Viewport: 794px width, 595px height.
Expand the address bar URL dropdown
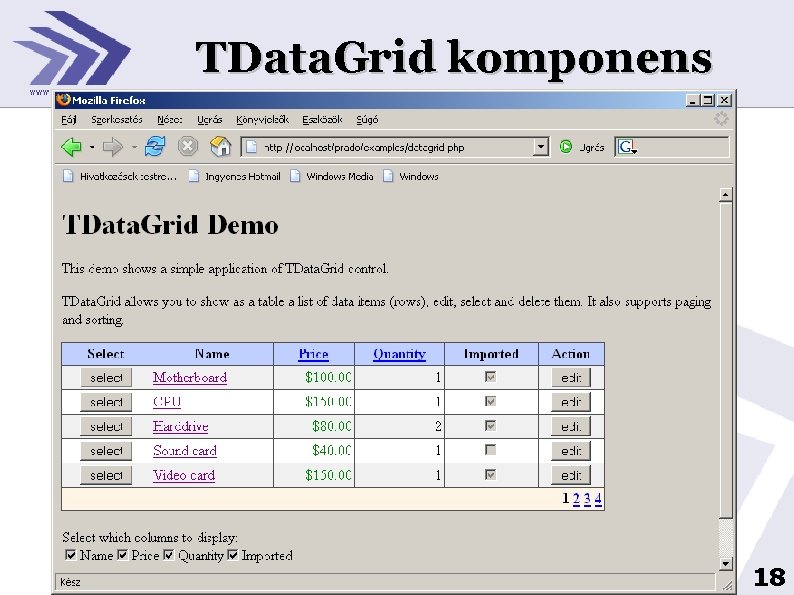pos(541,147)
